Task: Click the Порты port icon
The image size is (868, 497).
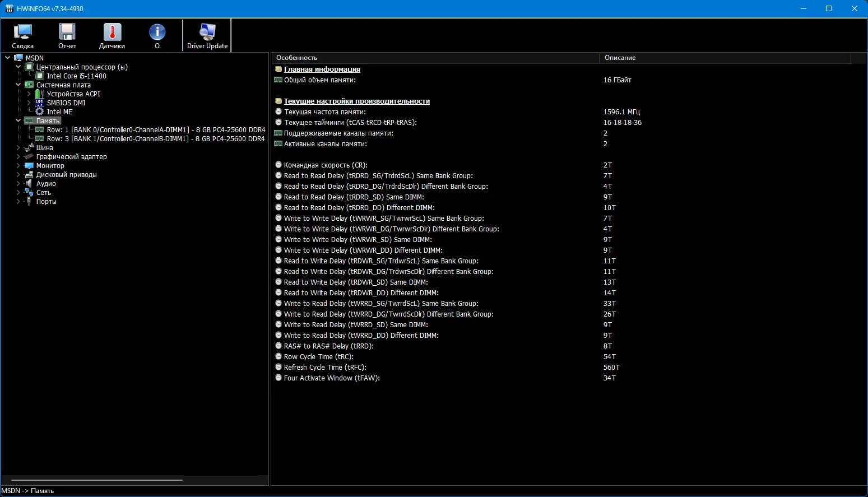Action: 29,201
